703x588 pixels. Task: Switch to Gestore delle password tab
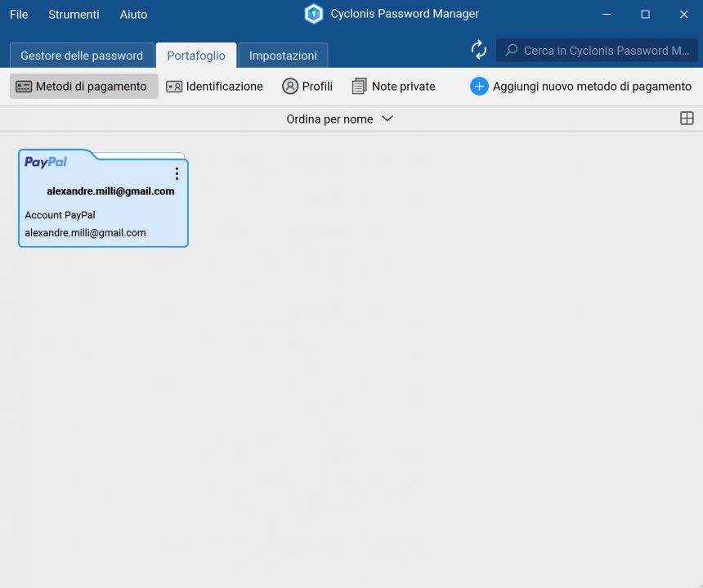[x=82, y=55]
